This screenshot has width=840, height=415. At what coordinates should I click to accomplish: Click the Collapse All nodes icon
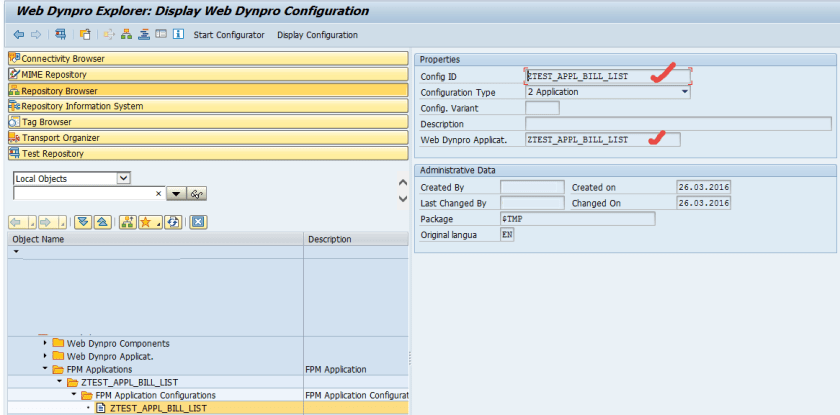[x=100, y=221]
